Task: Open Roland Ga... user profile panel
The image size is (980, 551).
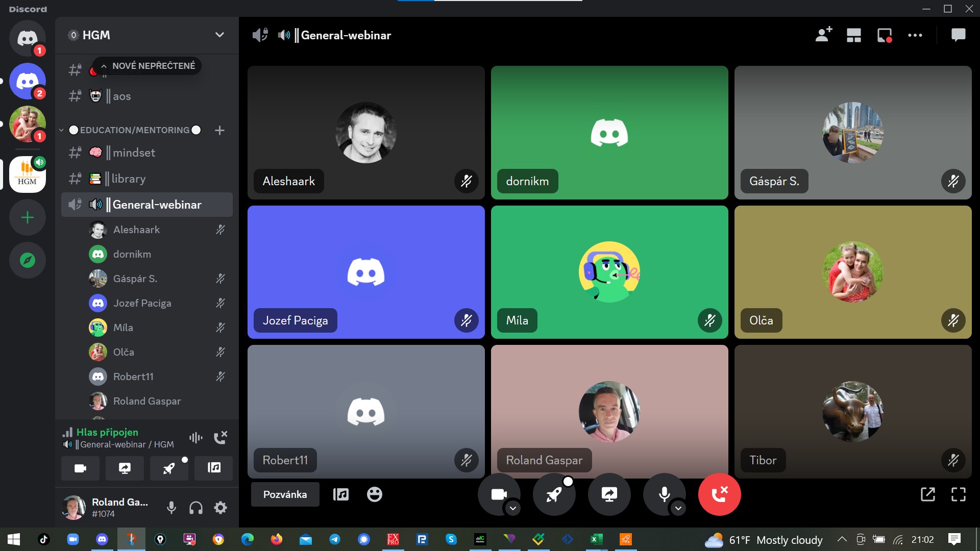Action: [107, 508]
